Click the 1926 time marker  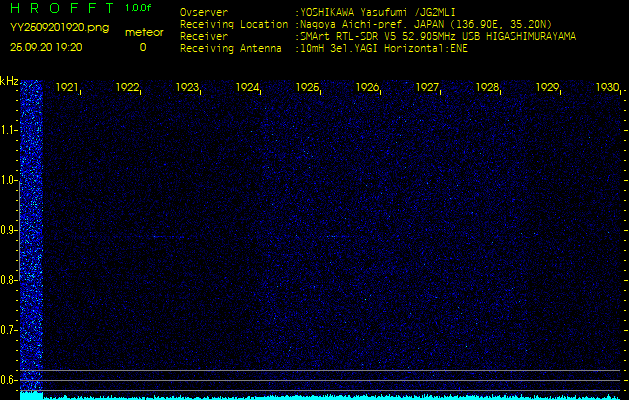[x=367, y=87]
